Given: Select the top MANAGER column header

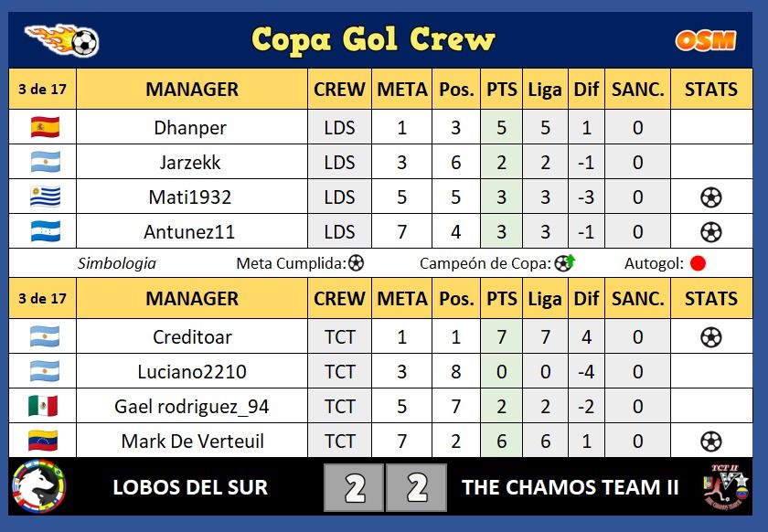Looking at the screenshot, I should (x=192, y=90).
